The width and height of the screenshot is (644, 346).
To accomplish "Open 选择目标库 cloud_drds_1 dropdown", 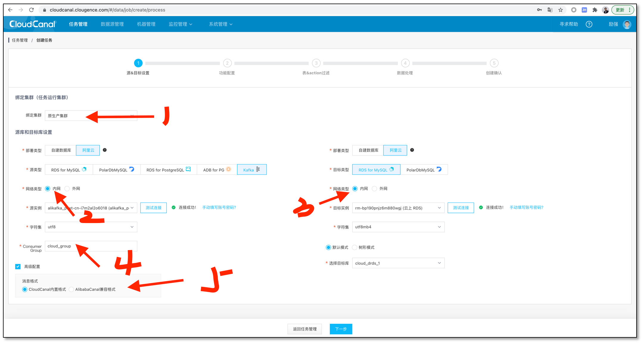I will coord(398,263).
